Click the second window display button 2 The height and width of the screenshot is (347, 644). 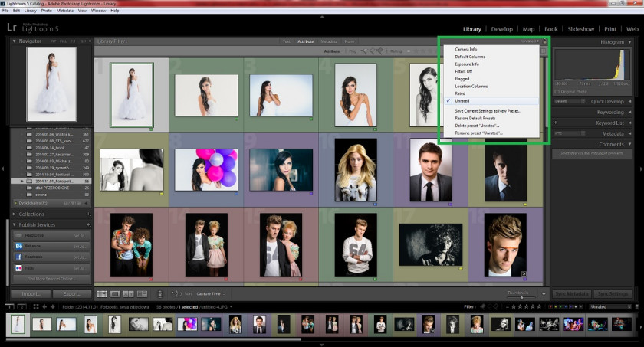coord(21,306)
